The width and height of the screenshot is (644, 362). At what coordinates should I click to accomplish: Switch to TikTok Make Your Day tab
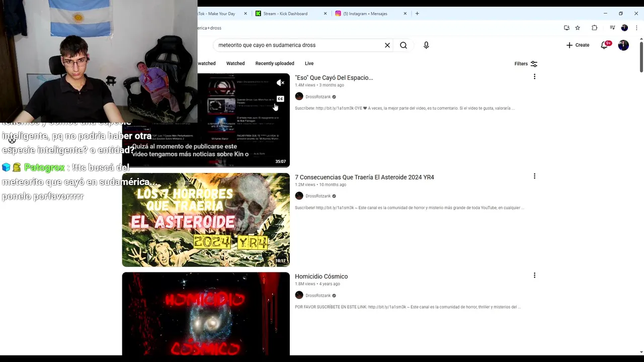(x=216, y=14)
